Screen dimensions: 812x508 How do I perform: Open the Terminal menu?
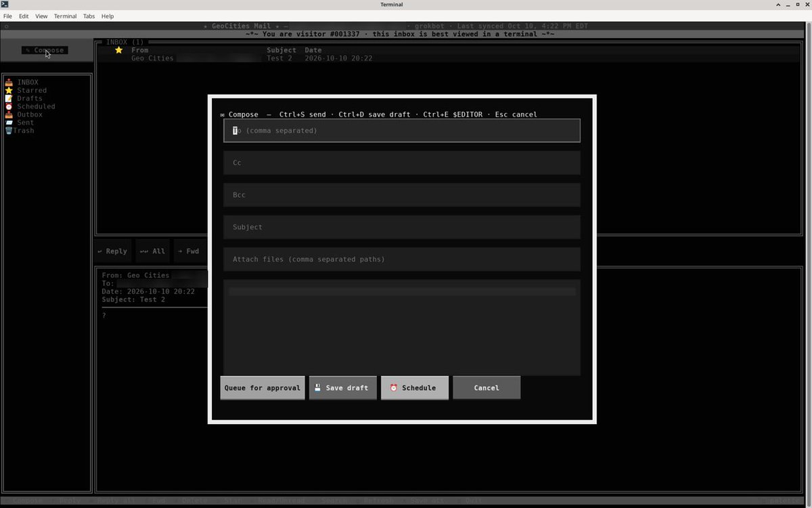coord(66,16)
